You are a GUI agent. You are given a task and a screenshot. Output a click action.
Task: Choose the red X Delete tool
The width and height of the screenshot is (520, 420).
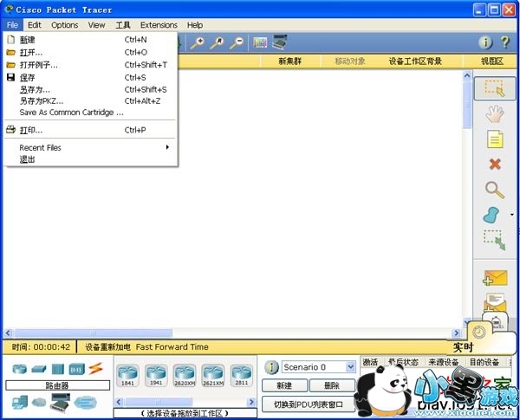(x=494, y=164)
